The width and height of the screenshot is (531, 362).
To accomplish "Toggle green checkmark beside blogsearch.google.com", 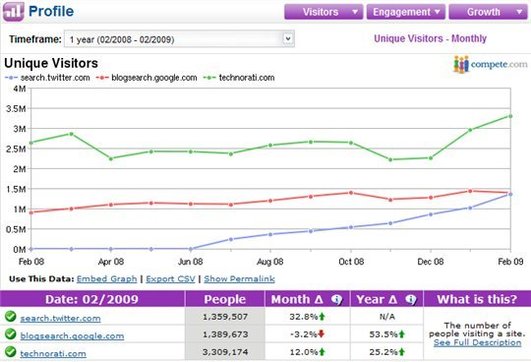I will point(10,334).
